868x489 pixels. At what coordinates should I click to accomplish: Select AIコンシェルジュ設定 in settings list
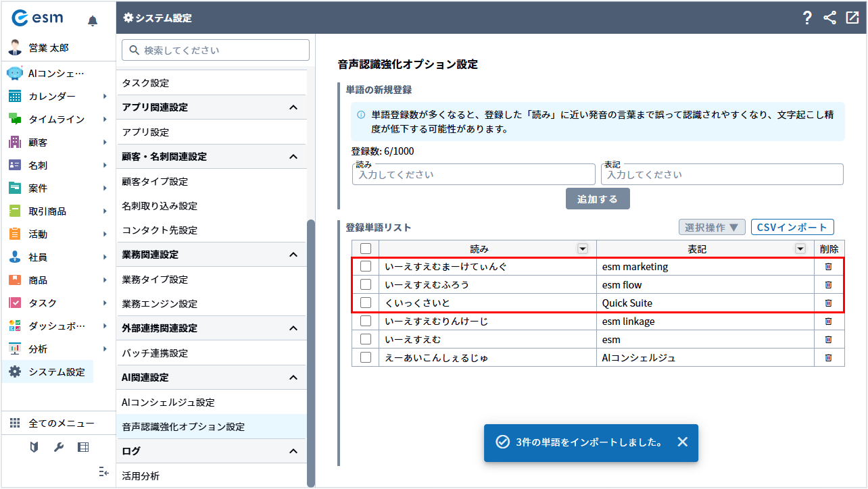point(168,403)
